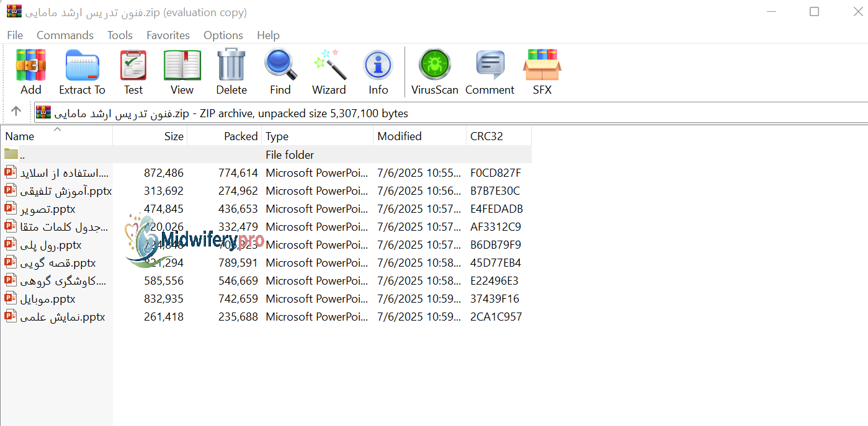868x426 pixels.
Task: Select the parent folder ".." entry
Action: (22, 154)
